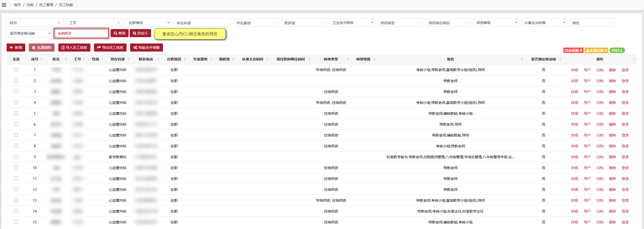
Task: Open the 角色 role dropdown filter
Action: (x=592, y=23)
